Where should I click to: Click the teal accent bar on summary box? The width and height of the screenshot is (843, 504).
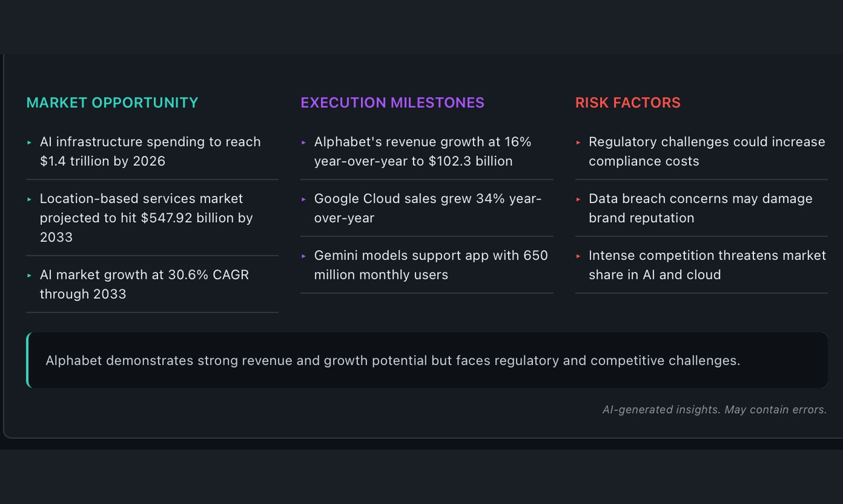tap(28, 360)
